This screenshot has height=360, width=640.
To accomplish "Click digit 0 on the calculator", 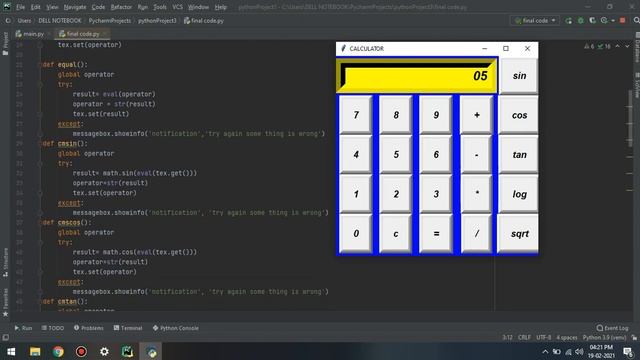I will pyautogui.click(x=356, y=234).
